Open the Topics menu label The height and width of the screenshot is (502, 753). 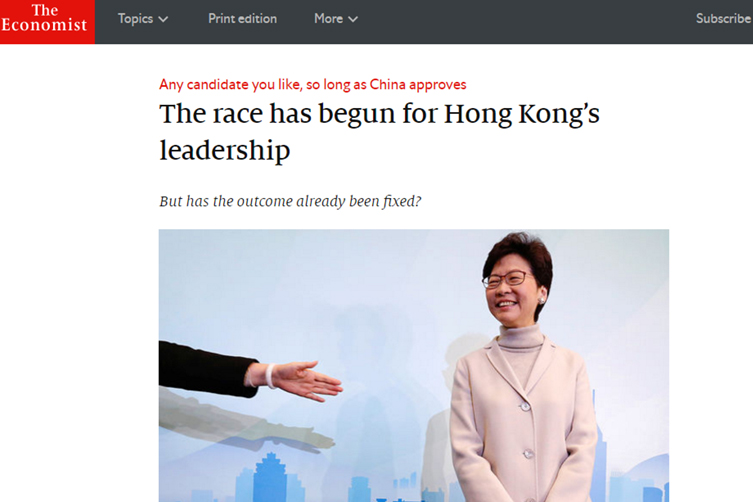tap(135, 19)
